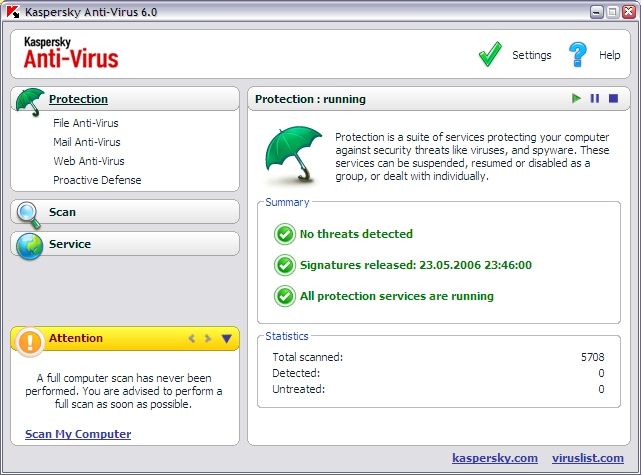Click the Untreated statistics label
641x475 pixels.
(298, 389)
